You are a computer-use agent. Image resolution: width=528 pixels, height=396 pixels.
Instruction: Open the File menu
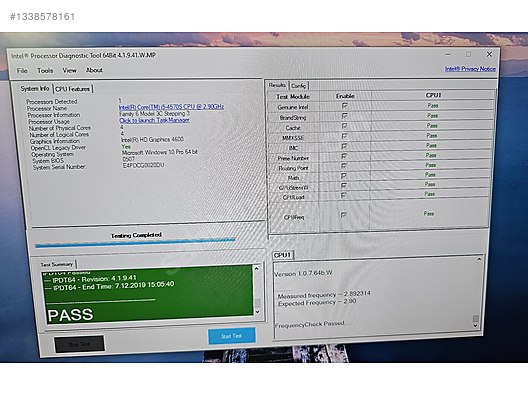click(22, 70)
